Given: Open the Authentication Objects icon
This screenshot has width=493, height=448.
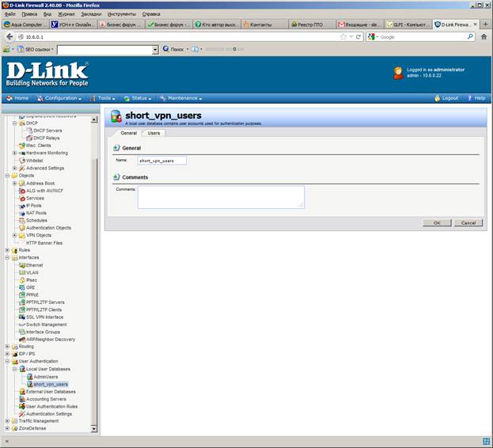Looking at the screenshot, I should pos(22,228).
